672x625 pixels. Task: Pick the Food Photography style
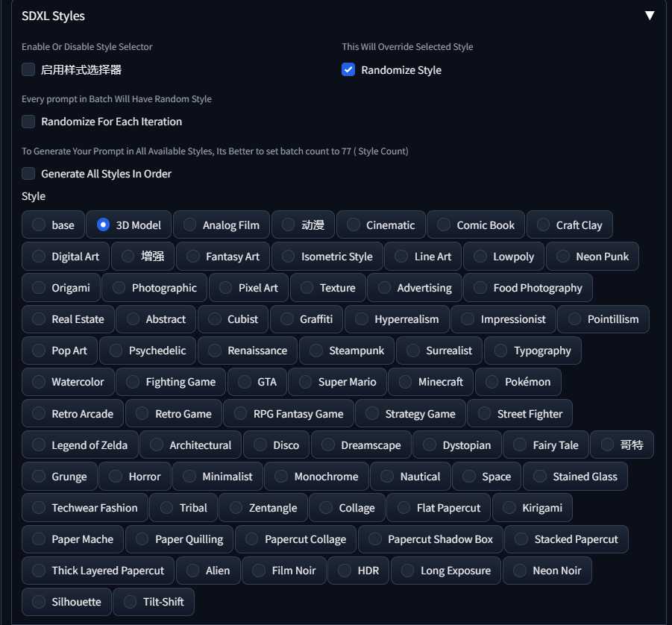point(480,287)
